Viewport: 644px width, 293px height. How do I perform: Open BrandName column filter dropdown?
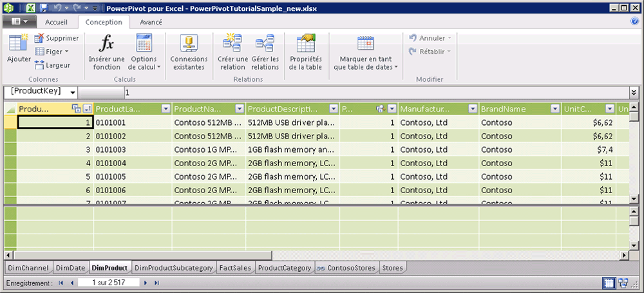[x=553, y=109]
